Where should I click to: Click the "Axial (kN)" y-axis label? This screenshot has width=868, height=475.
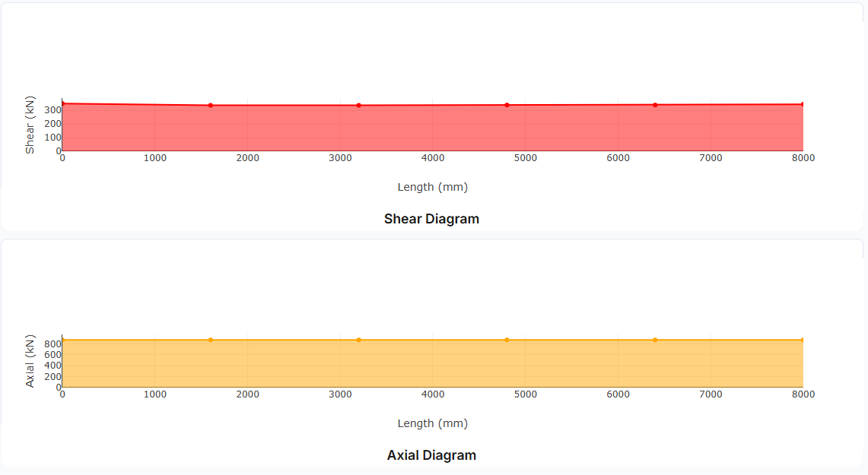tap(30, 361)
